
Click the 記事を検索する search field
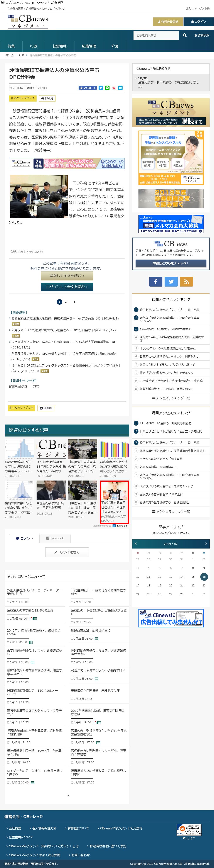(155, 35)
